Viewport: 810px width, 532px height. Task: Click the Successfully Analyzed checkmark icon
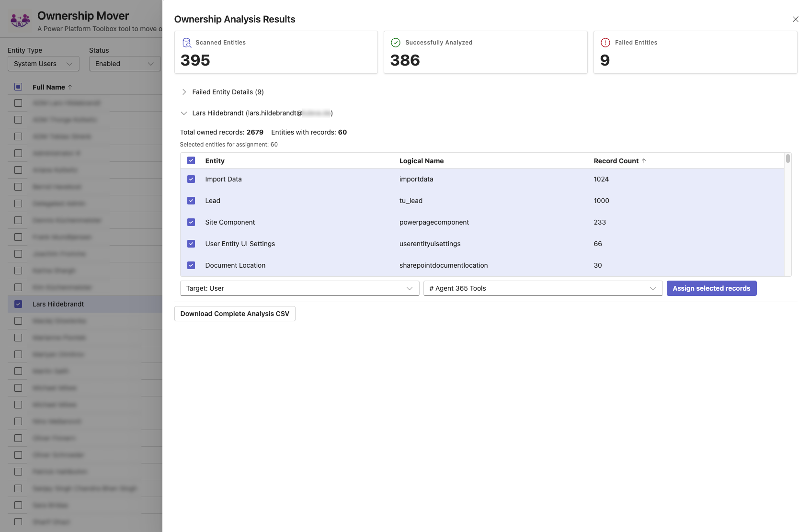point(396,43)
